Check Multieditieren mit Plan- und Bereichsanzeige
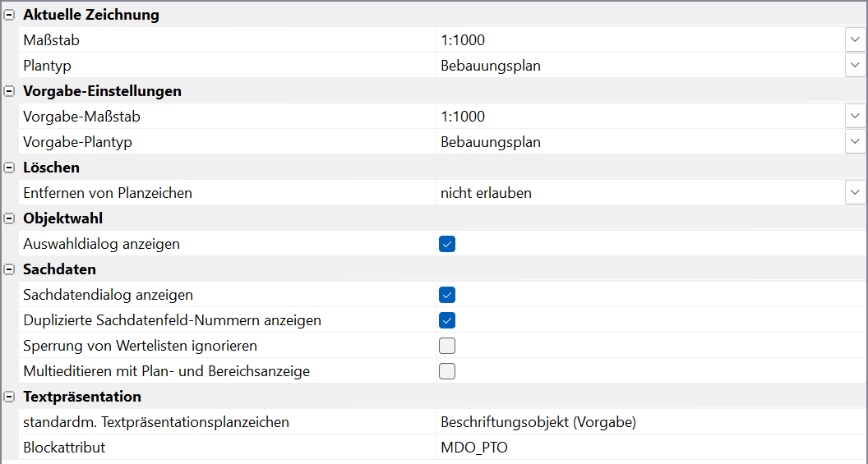The width and height of the screenshot is (868, 464). pyautogui.click(x=447, y=371)
